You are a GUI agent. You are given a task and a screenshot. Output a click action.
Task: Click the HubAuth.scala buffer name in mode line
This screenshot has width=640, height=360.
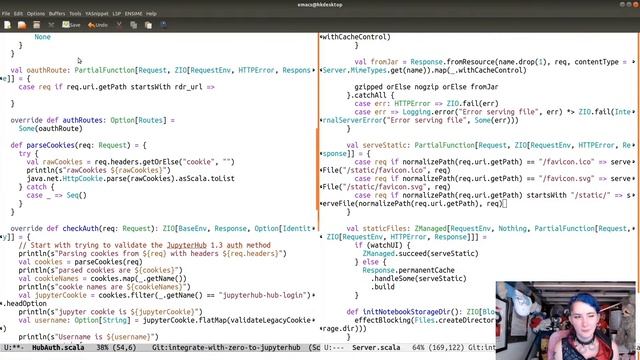(58, 347)
